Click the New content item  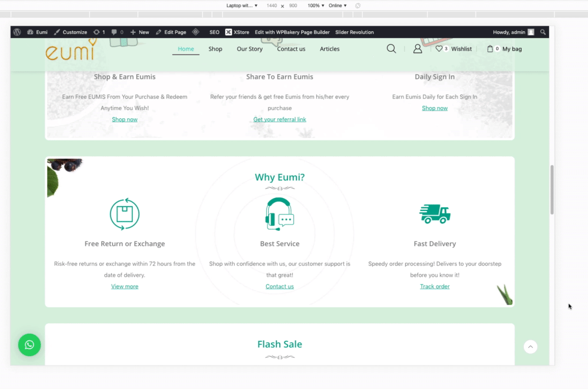[x=139, y=32]
